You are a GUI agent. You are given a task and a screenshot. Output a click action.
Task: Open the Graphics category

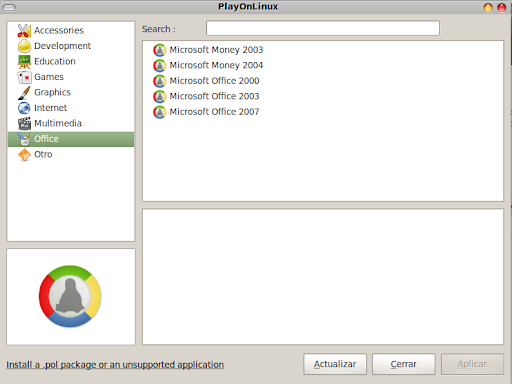tap(71, 93)
